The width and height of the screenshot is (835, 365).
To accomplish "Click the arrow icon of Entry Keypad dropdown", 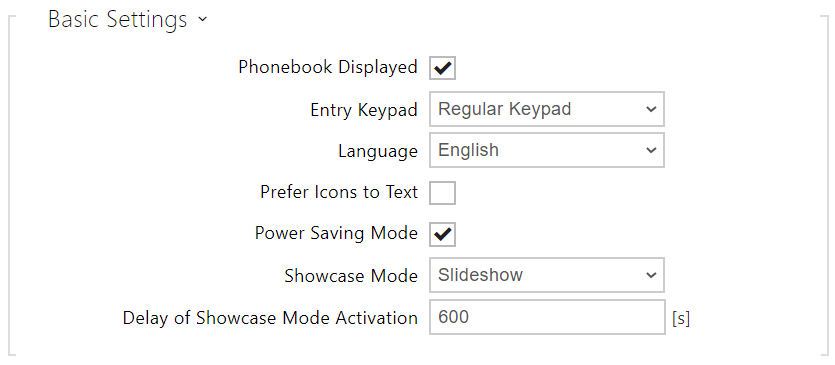I will coord(651,109).
